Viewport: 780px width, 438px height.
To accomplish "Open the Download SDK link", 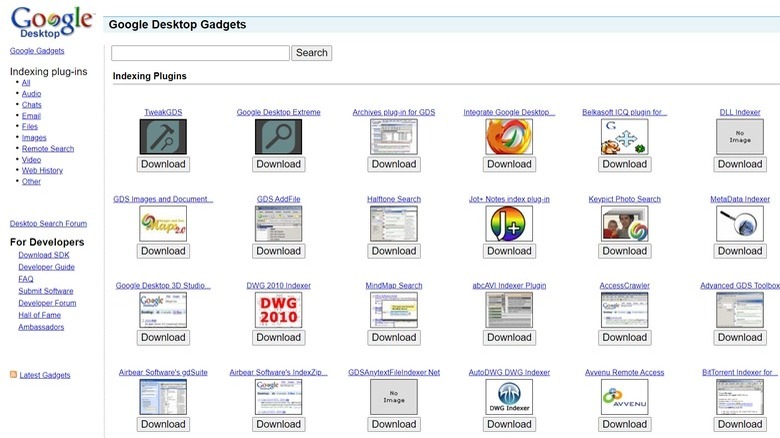I will (x=46, y=255).
